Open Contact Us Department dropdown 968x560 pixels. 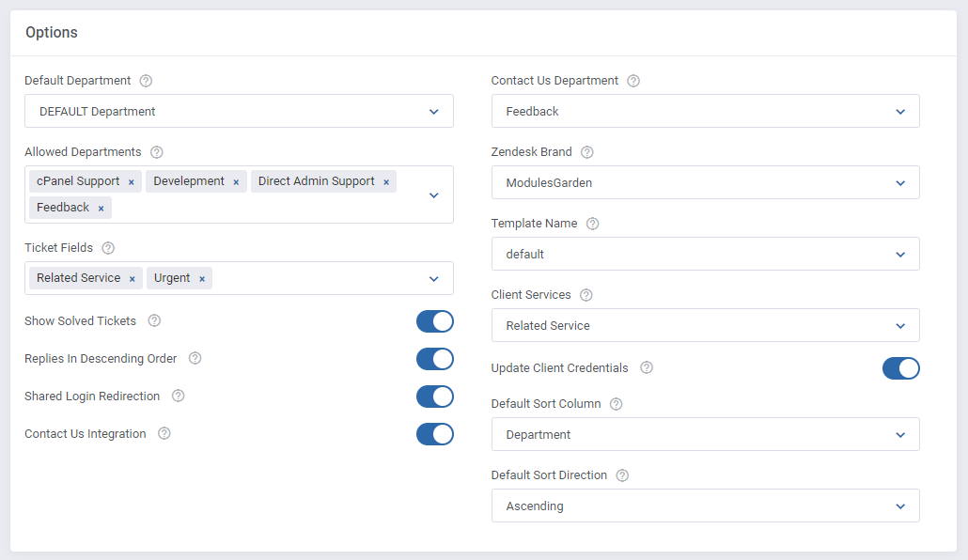(706, 111)
